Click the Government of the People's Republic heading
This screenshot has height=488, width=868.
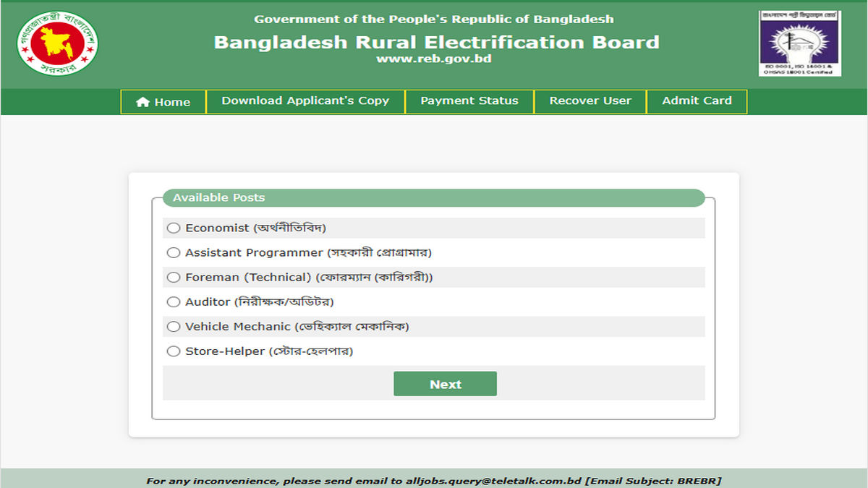434,19
